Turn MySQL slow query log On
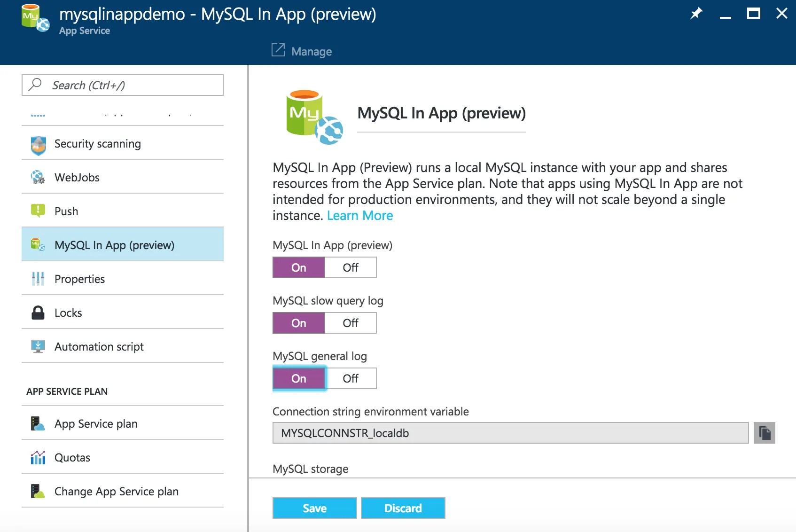 pyautogui.click(x=299, y=323)
